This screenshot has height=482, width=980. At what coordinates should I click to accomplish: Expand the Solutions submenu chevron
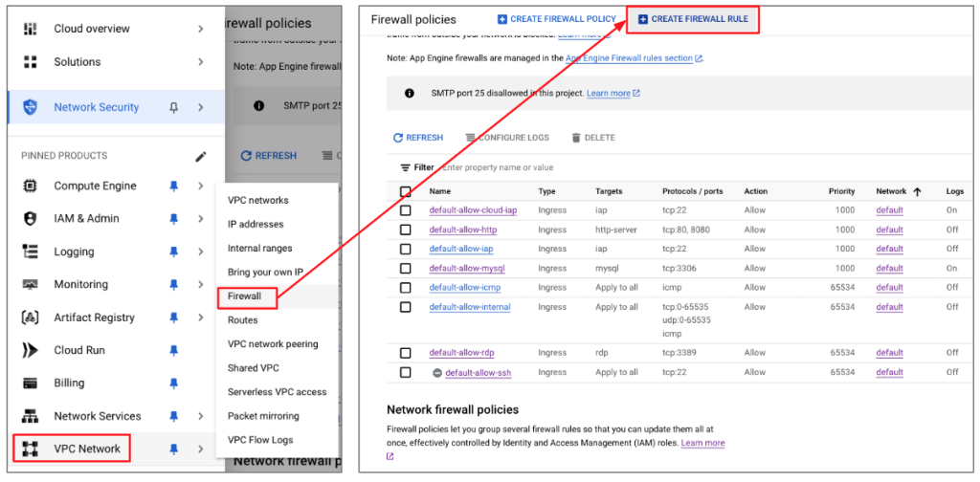(201, 62)
